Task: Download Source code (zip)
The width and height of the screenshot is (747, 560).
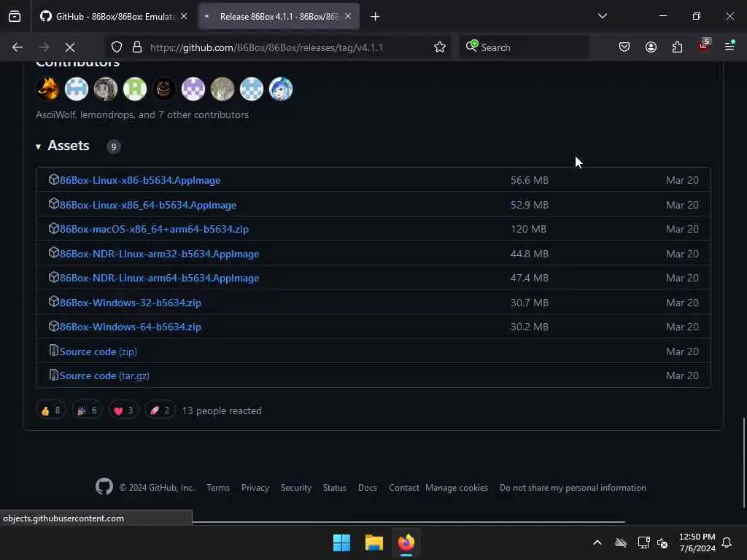Action: (x=98, y=351)
